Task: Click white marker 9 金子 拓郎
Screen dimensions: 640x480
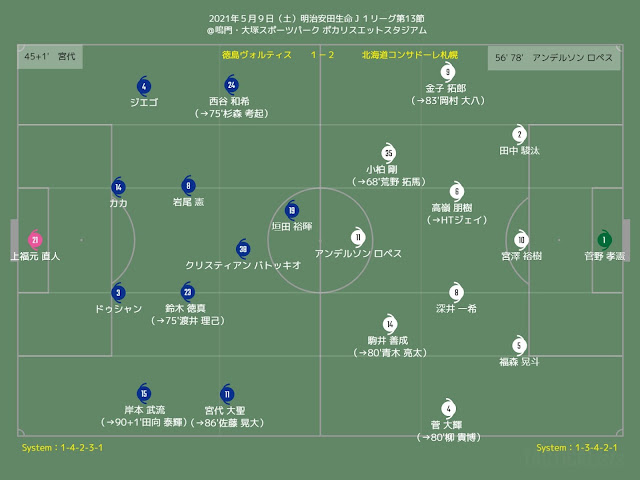Action: [x=448, y=72]
